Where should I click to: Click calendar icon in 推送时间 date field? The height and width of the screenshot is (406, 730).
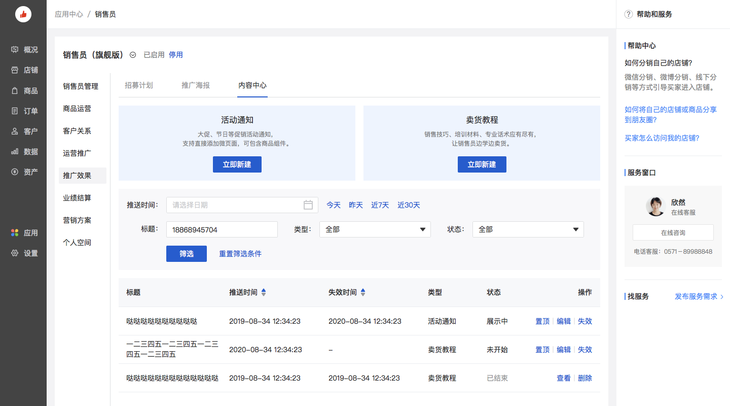(x=309, y=205)
